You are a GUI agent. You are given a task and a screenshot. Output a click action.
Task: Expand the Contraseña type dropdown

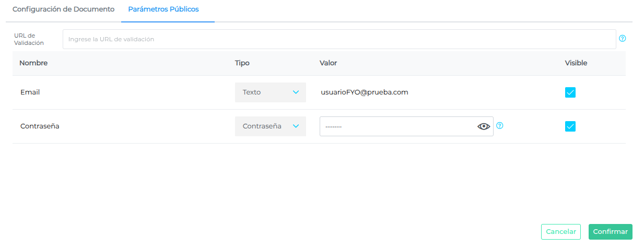(270, 126)
